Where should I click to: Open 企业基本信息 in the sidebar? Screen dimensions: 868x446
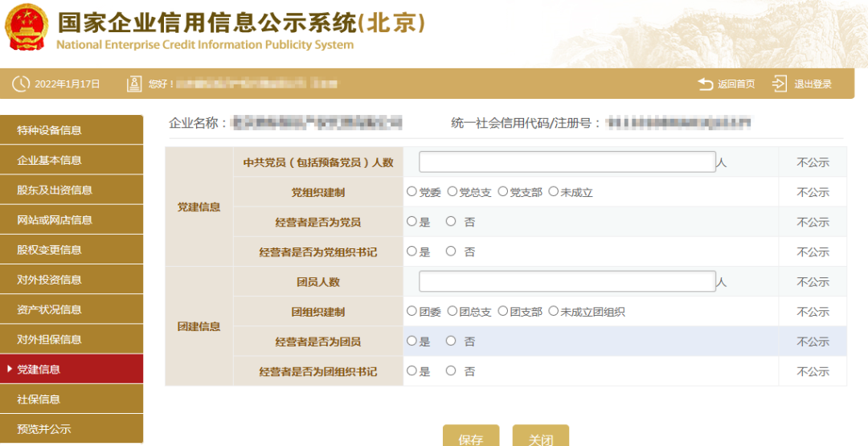(72, 160)
